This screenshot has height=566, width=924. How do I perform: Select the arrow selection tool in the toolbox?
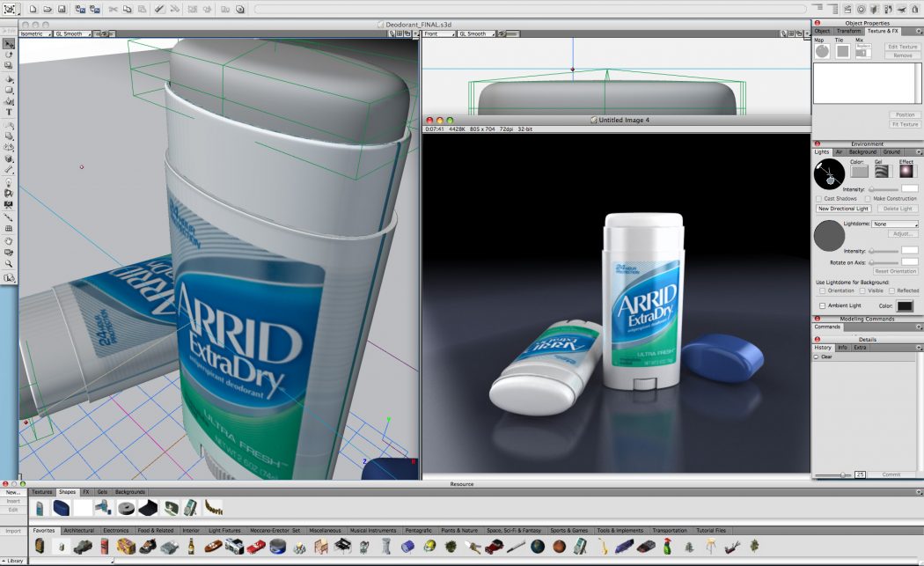coord(9,44)
